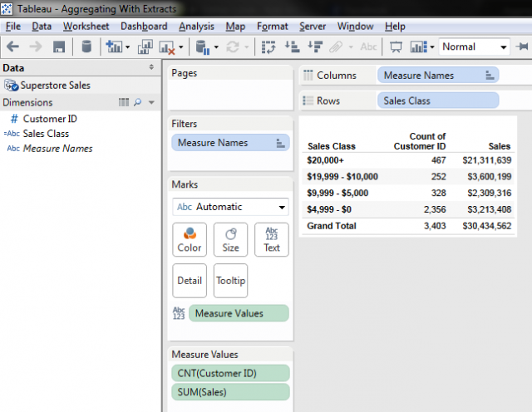Toggle the view data grid icon in Dimensions
Image resolution: width=532 pixels, height=412 pixels.
[124, 102]
